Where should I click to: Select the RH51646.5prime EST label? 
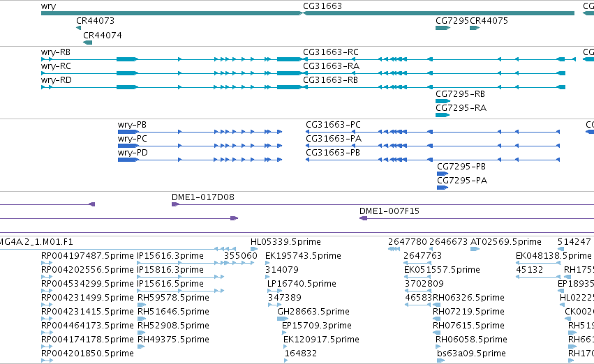173,312
